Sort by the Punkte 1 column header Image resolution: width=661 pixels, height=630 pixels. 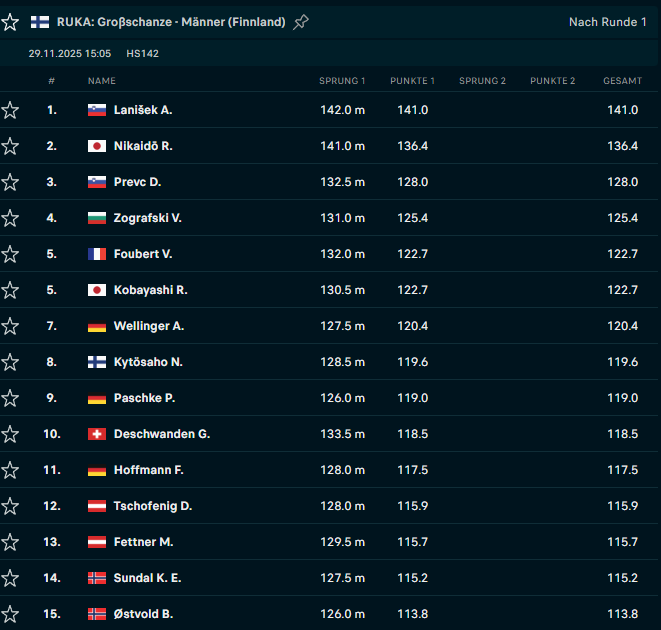[412, 80]
